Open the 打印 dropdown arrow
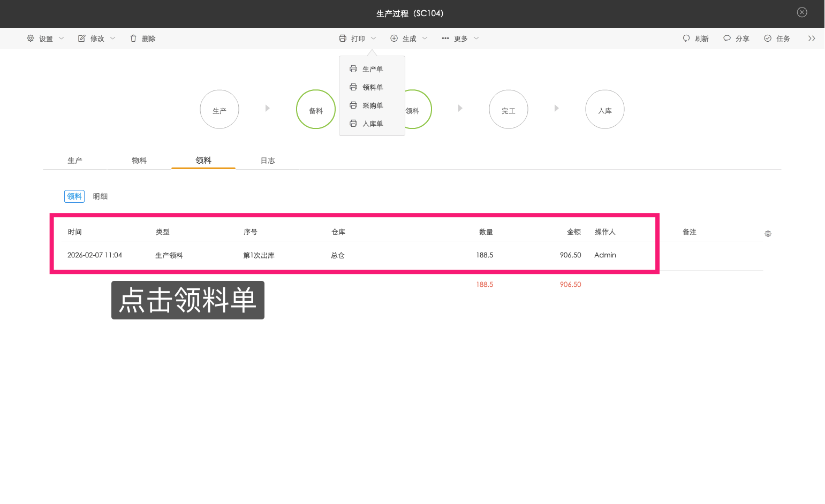Screen dimensions: 825x504 pyautogui.click(x=374, y=39)
